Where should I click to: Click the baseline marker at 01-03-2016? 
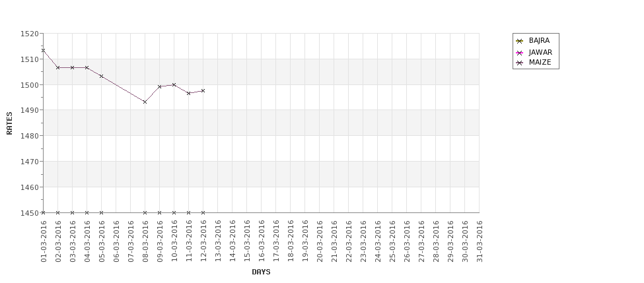coord(43,212)
